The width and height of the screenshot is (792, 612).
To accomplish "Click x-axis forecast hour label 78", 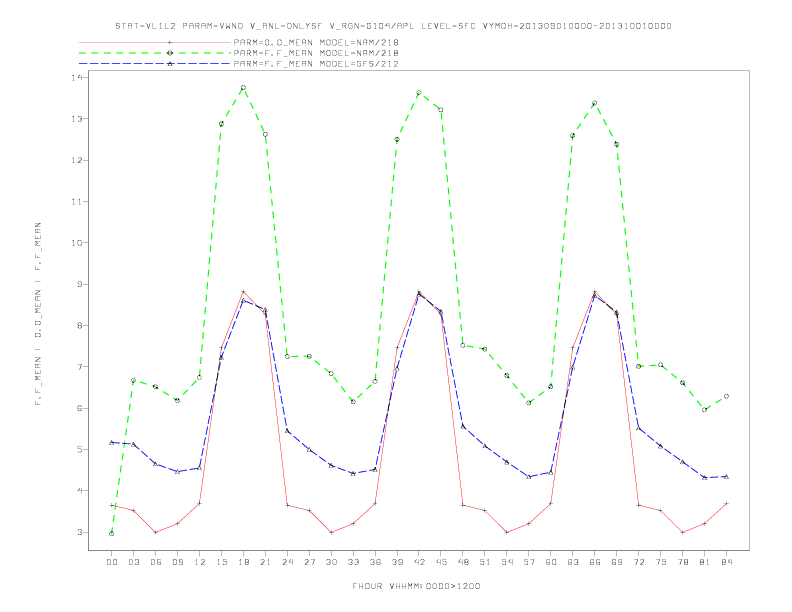I will click(682, 562).
